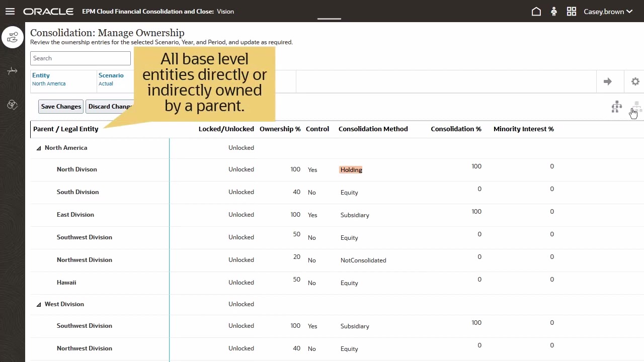The width and height of the screenshot is (644, 362).
Task: Click the active hierarchy view icon
Action: (616, 107)
